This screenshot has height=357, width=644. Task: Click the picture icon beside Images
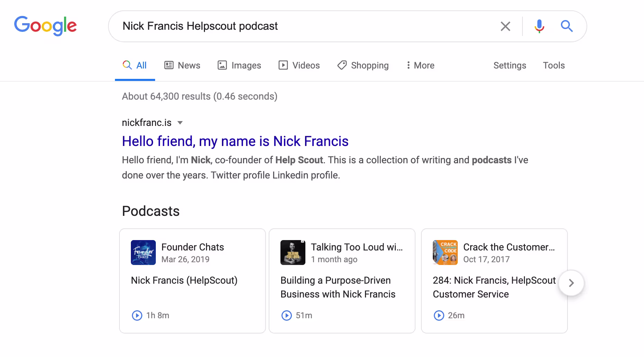[x=222, y=65]
